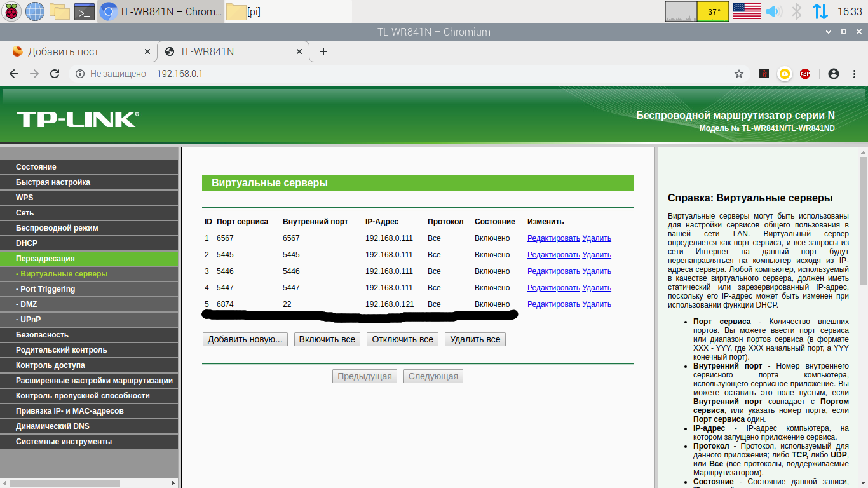Viewport: 868px width, 488px height.
Task: Launch the terminal from the taskbar
Action: click(x=84, y=11)
